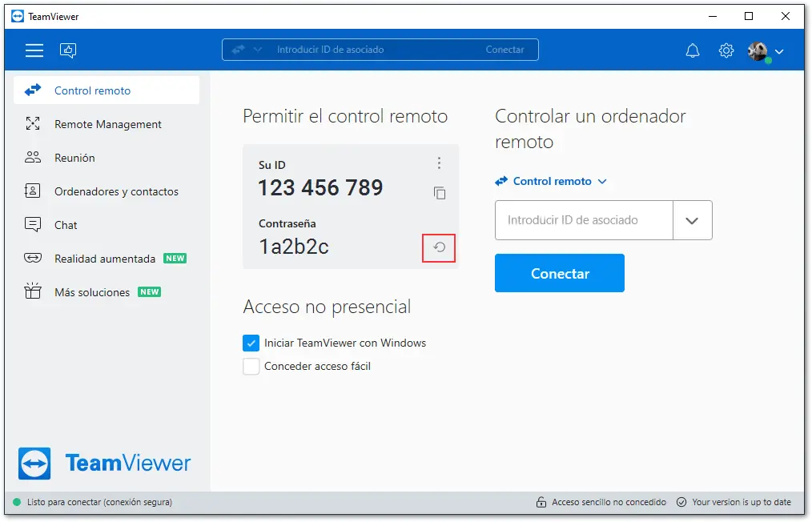Click the blue arrows beside Control remoto dropdown
Viewport: 812px width, 522px height.
click(x=501, y=181)
